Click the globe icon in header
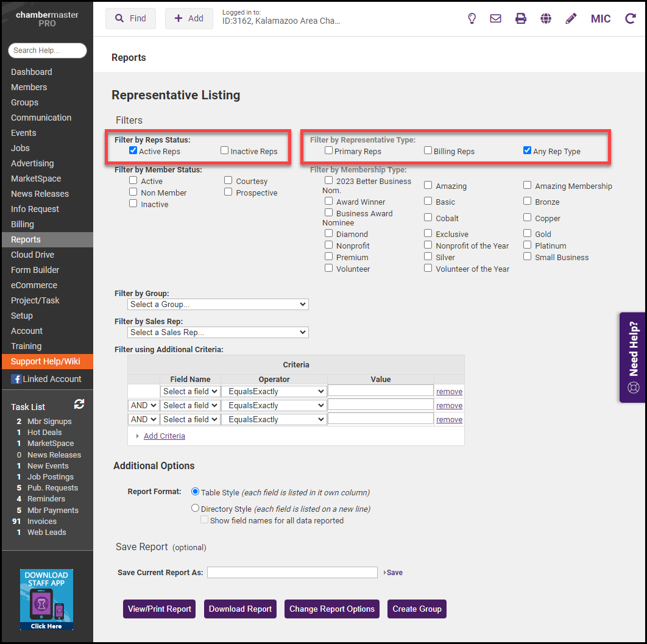 (546, 18)
